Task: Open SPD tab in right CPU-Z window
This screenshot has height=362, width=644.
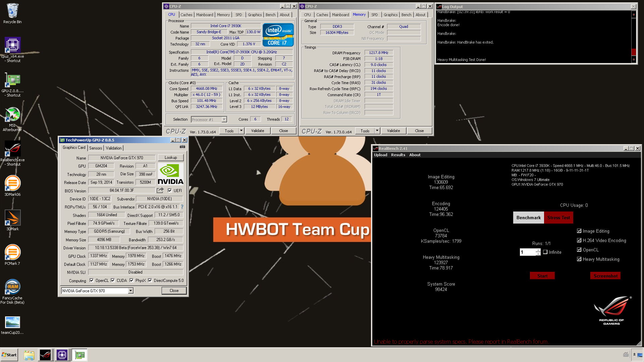Action: pos(374,15)
